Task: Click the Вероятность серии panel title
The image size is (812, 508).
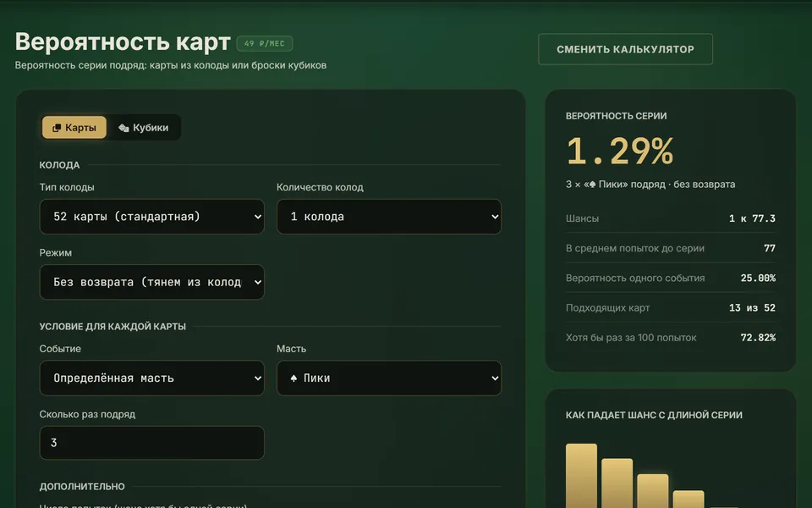Action: point(617,116)
